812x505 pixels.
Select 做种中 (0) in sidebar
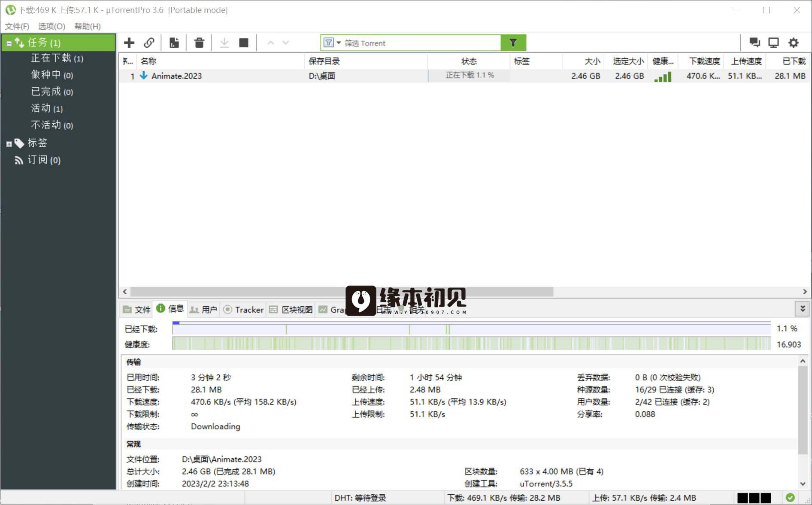point(52,75)
